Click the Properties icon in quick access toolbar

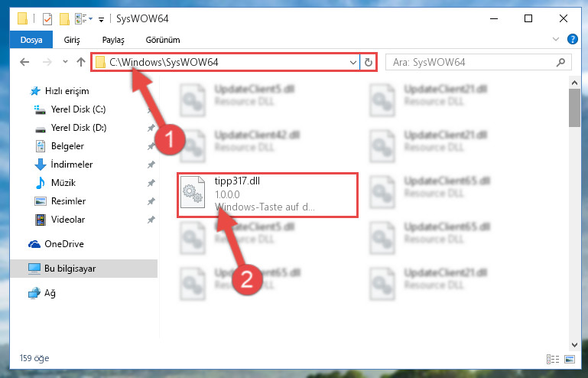click(x=47, y=18)
